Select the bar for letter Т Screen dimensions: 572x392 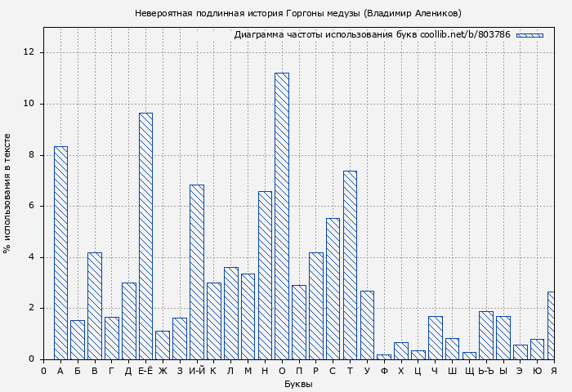pos(350,265)
